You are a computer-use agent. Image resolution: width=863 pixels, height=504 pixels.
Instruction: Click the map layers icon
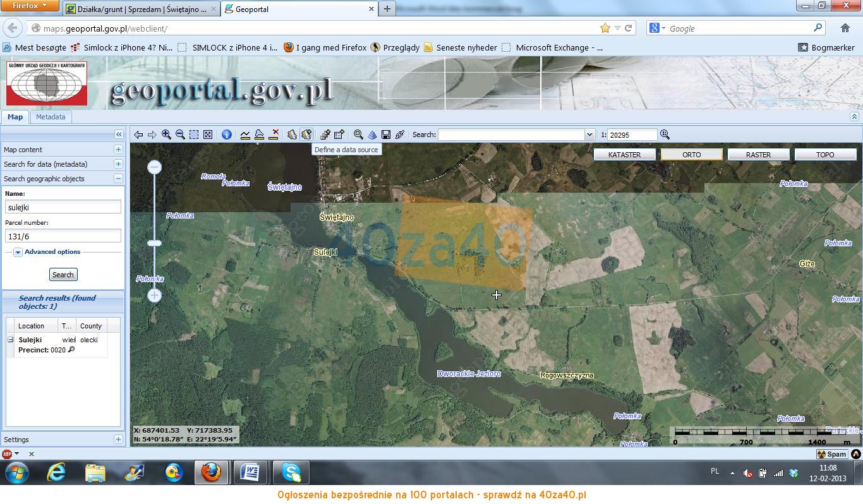(292, 135)
